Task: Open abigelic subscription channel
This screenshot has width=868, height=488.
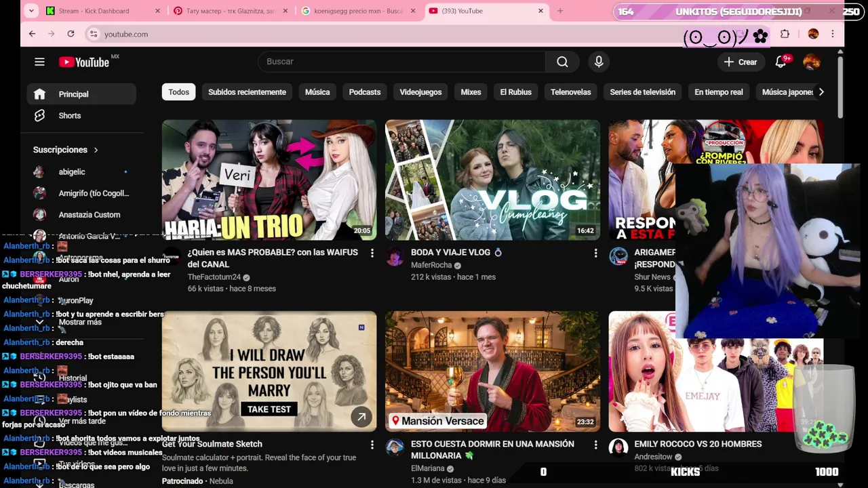Action: point(81,172)
